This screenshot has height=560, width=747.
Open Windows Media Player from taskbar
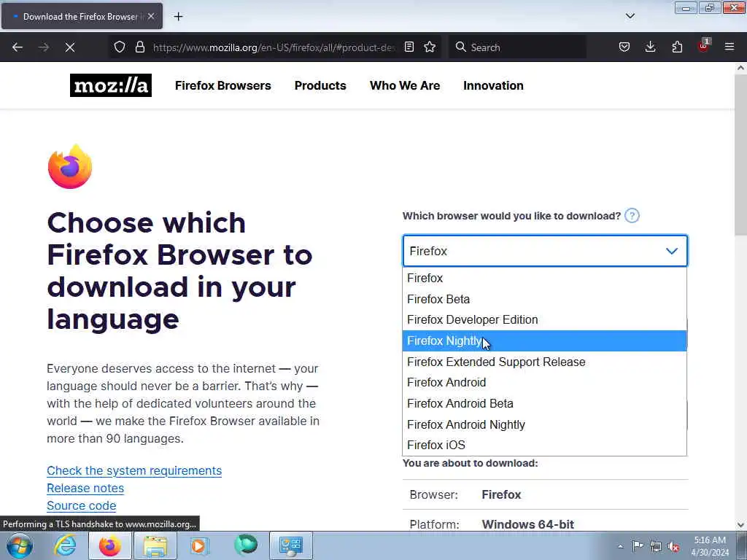200,545
